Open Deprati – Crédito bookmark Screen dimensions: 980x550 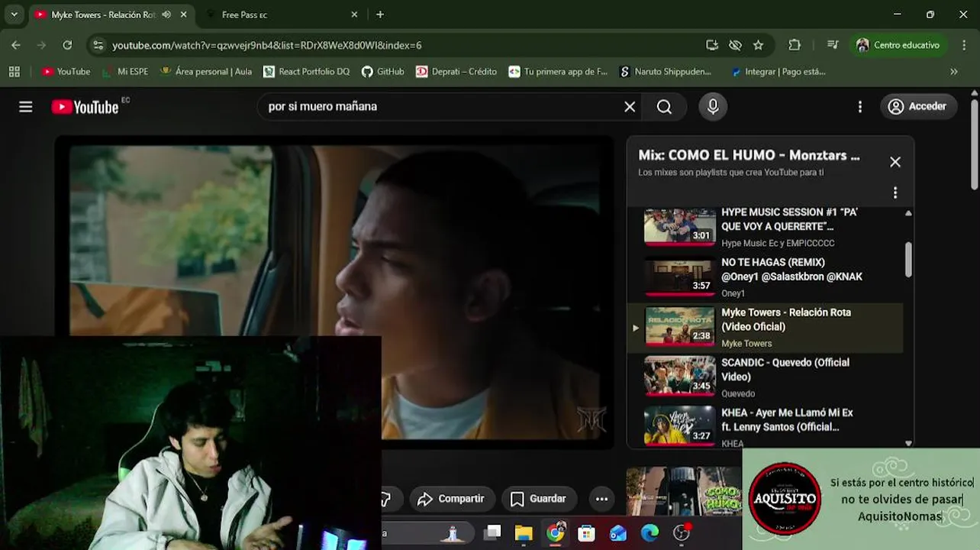456,72
